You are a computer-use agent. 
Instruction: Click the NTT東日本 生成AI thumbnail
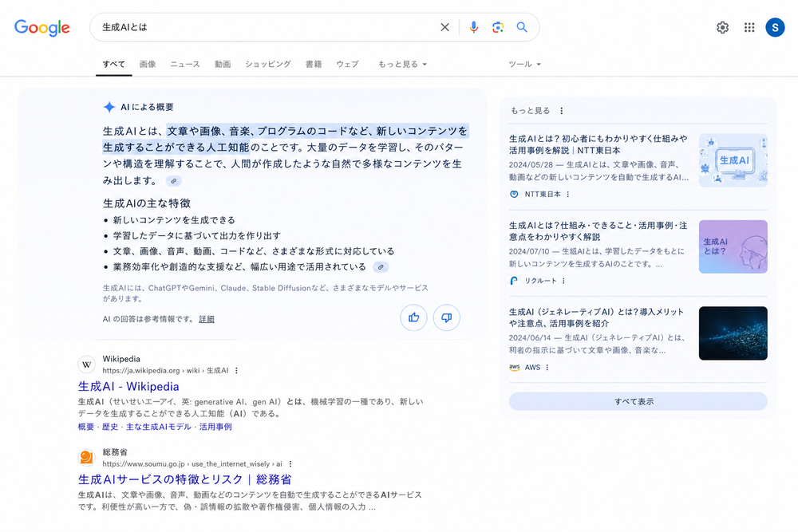coord(733,160)
